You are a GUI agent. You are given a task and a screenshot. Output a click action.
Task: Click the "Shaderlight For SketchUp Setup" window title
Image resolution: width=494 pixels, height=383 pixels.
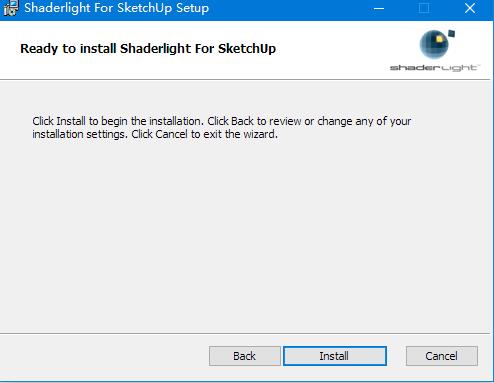[x=116, y=8]
